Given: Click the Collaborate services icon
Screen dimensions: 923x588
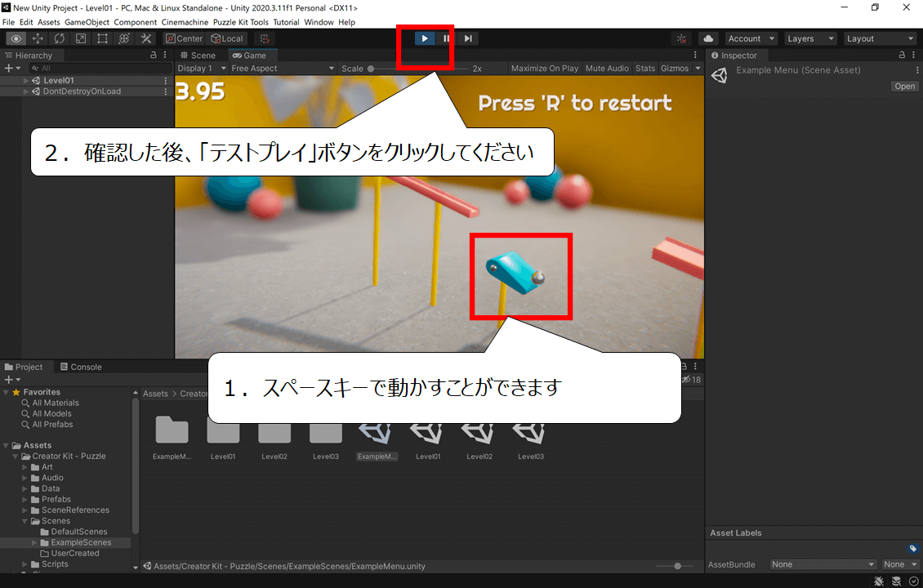Looking at the screenshot, I should [x=682, y=39].
